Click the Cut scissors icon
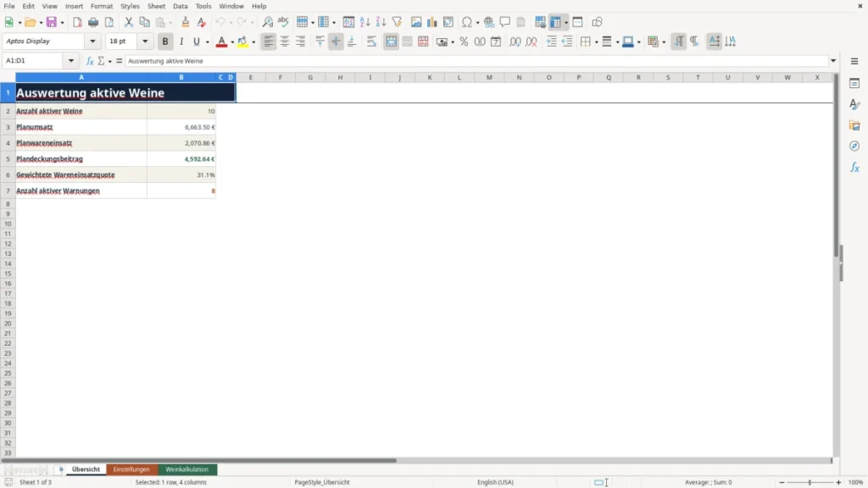This screenshot has height=488, width=868. [129, 22]
